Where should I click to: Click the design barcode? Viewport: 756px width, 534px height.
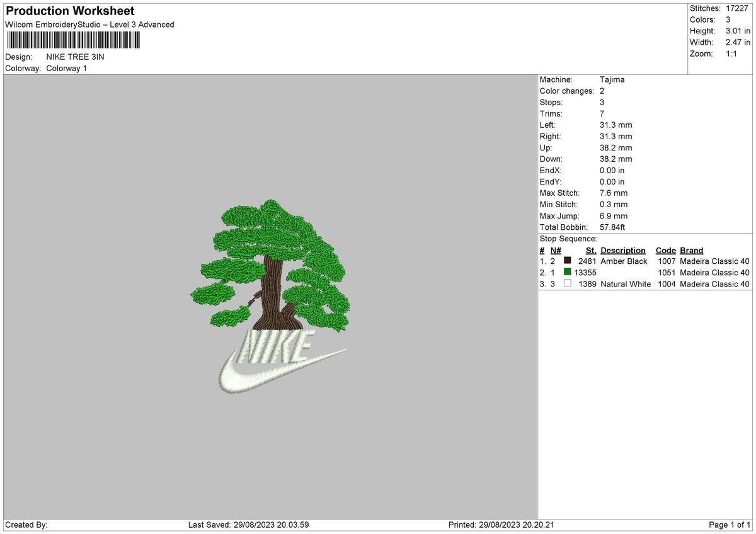pos(72,40)
